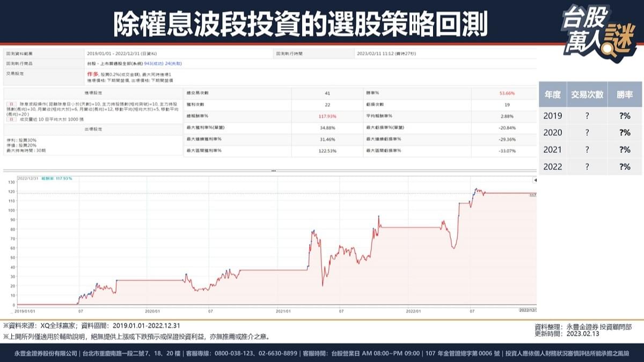This screenshot has height=362, width=644.
Task: Click the 最大區間獲利率 122.53% cell
Action: [327, 151]
